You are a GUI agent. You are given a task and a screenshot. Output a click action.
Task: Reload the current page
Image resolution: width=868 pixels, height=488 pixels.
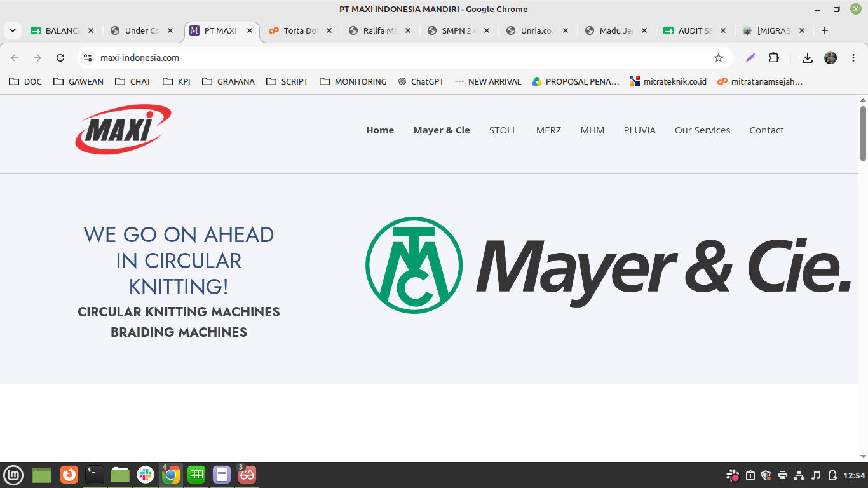(60, 58)
